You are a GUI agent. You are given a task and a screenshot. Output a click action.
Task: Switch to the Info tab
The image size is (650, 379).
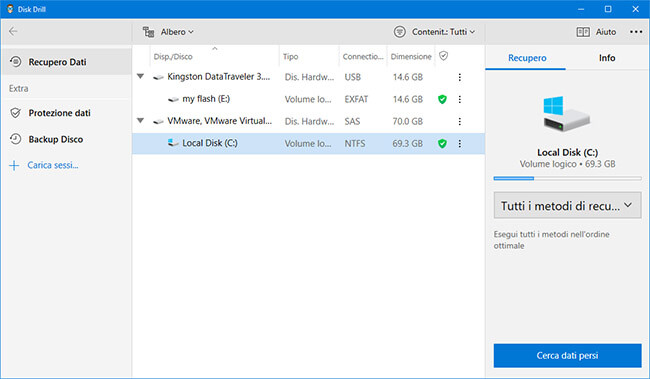(607, 58)
